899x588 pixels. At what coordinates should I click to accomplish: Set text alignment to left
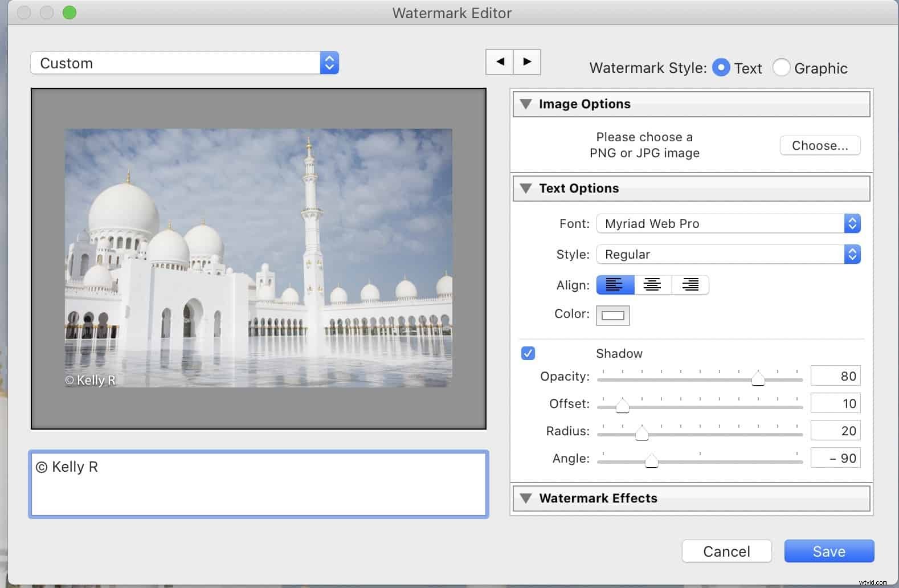(615, 284)
